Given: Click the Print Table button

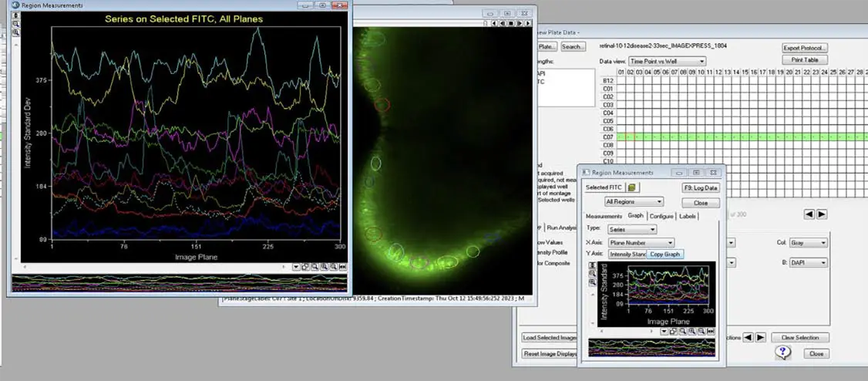Looking at the screenshot, I should [805, 60].
